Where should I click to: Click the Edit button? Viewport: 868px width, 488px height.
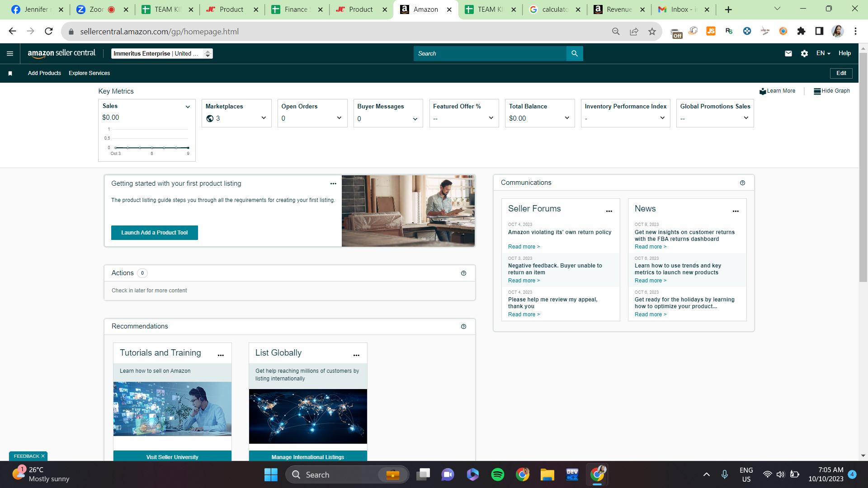pyautogui.click(x=841, y=73)
